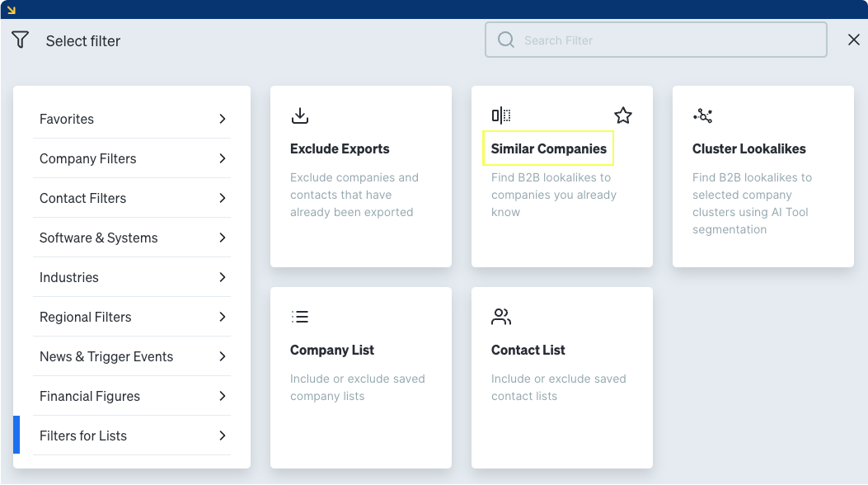Click the Cluster Lookalikes network icon
Viewport: 868px width, 485px height.
coord(703,115)
